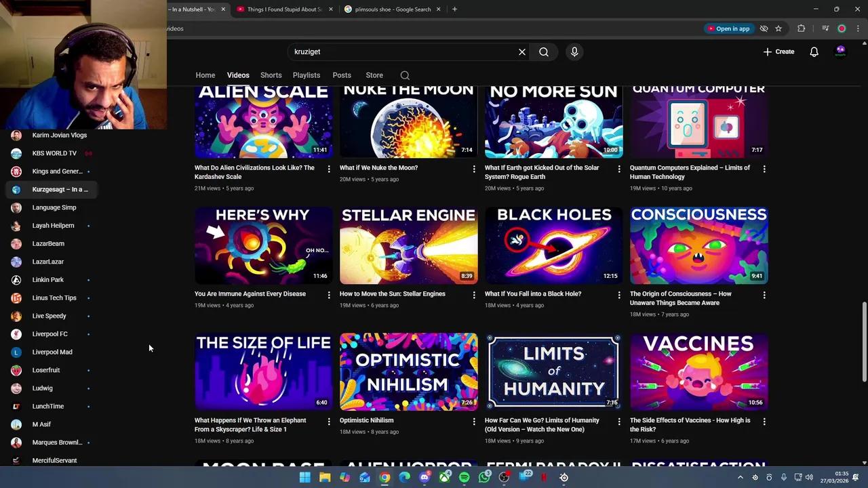Open Windows Start menu
Viewport: 868px width, 488px height.
pos(305,478)
